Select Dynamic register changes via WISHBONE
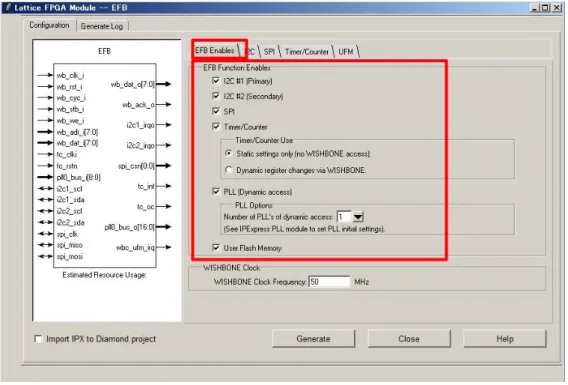The width and height of the screenshot is (568, 385). click(229, 170)
